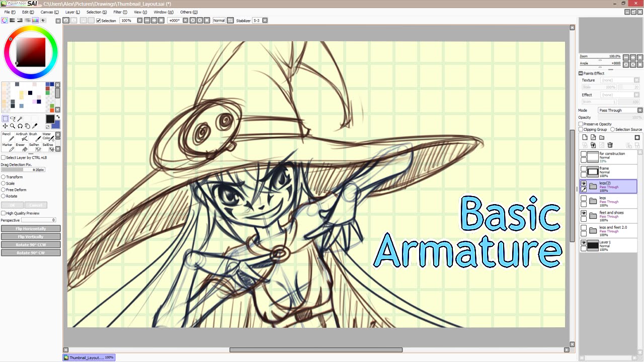Select the move tool
Viewport: 644px width, 362px height.
(5, 126)
